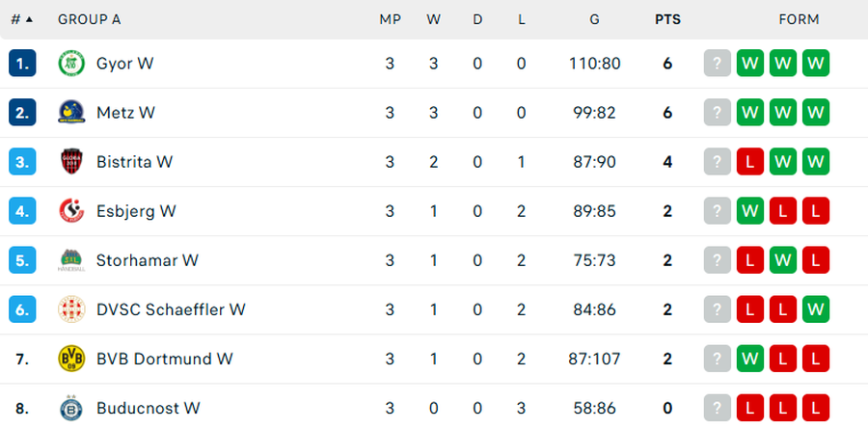Click the Gyor W team logo
868x429 pixels.
71,64
